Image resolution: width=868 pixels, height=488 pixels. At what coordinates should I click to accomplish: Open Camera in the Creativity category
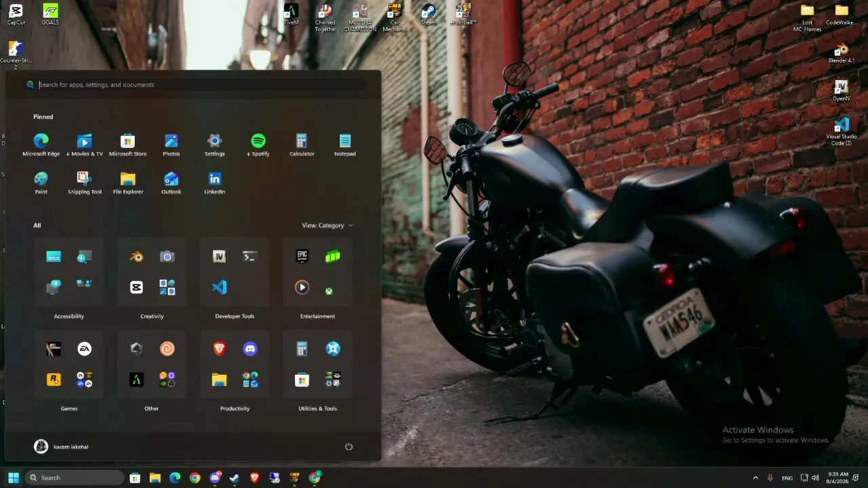pos(167,256)
